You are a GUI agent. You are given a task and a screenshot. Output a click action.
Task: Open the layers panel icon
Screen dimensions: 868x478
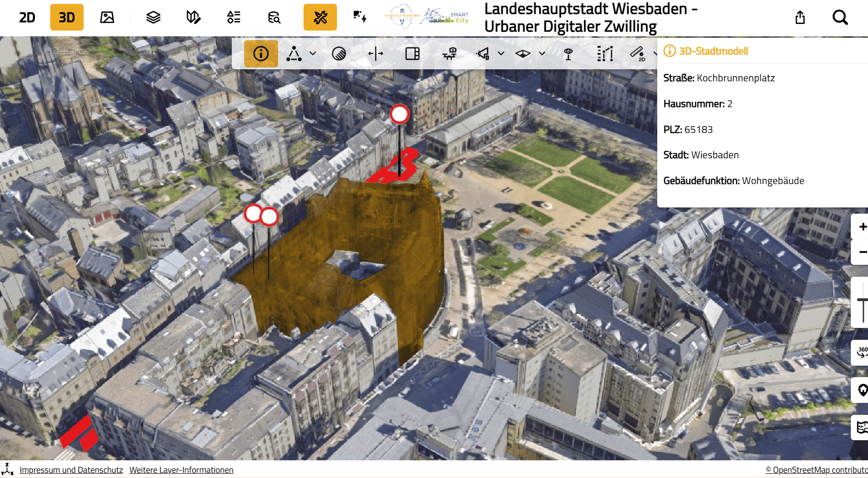(152, 17)
